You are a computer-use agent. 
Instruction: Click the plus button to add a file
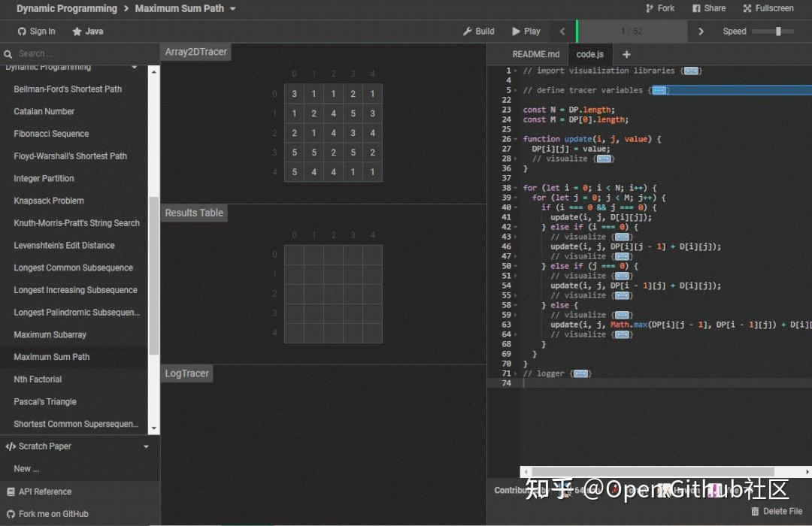coord(626,54)
